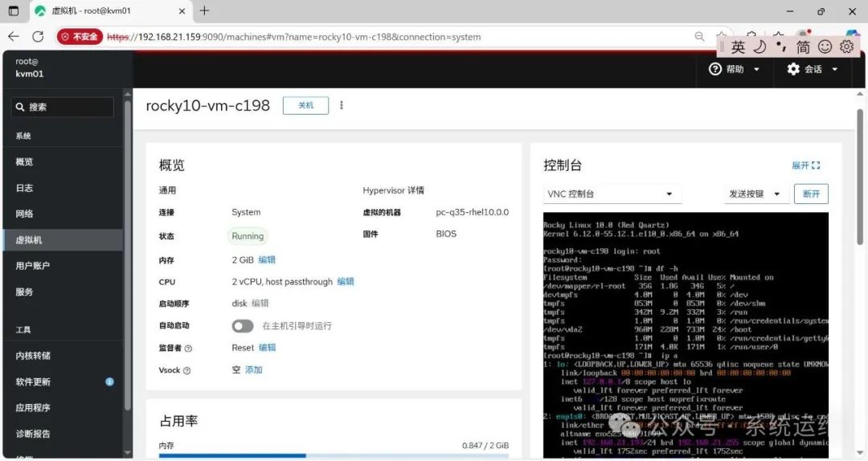Click the 0.847 / 2 GiB memory value

tap(485, 446)
